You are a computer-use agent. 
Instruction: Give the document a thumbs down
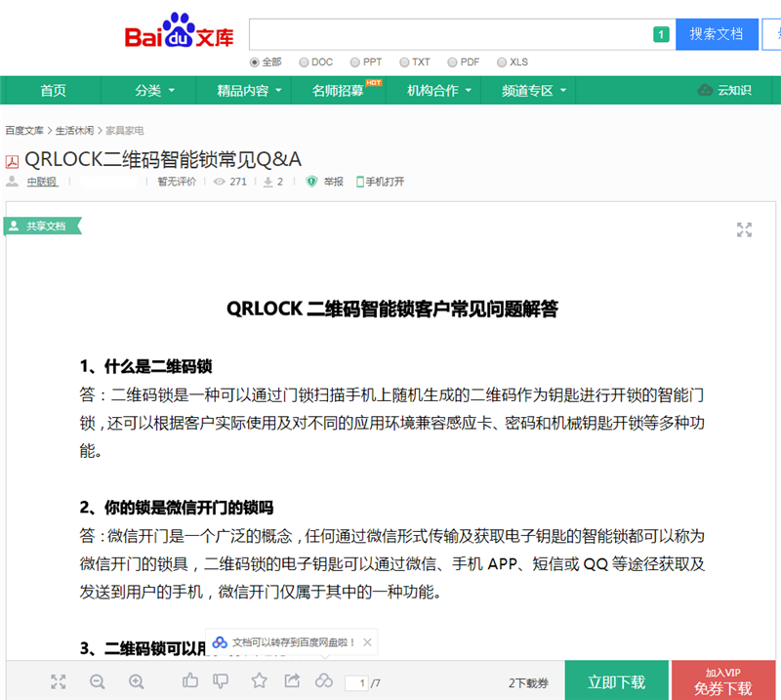pyautogui.click(x=221, y=681)
